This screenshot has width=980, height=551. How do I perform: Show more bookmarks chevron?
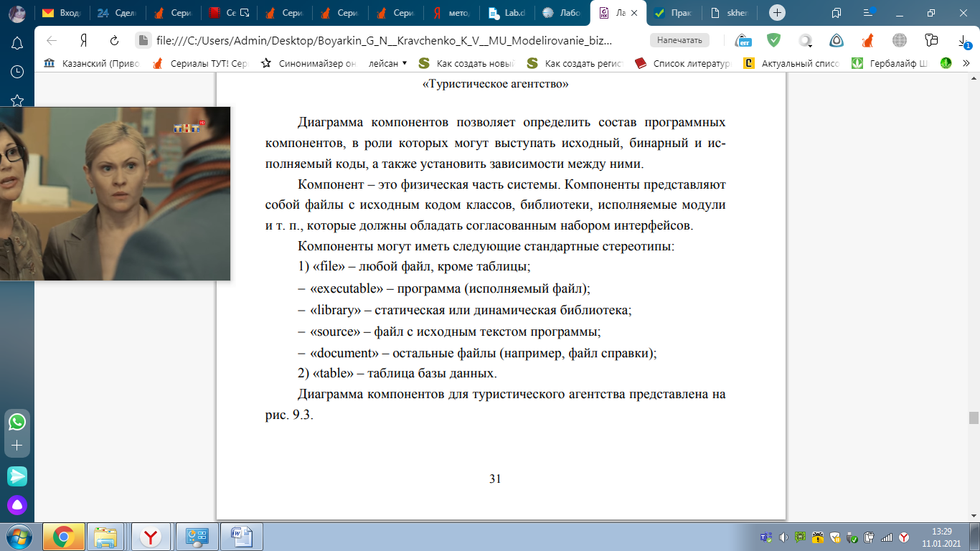966,63
